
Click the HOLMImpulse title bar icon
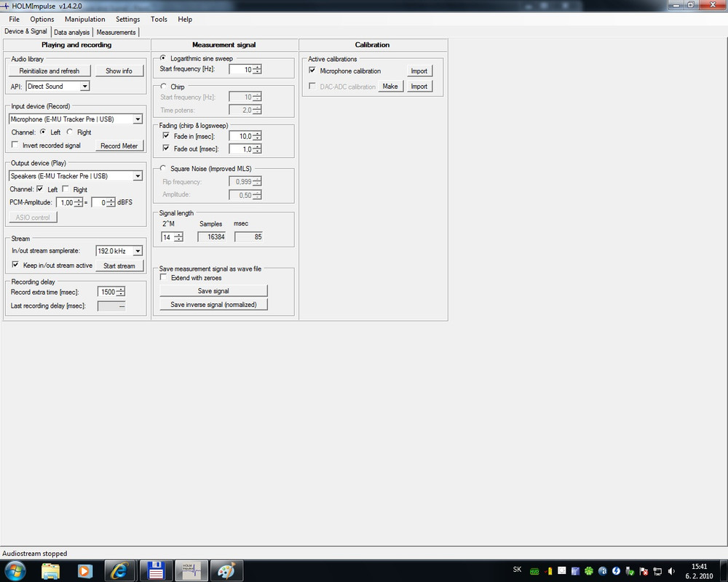coord(4,6)
